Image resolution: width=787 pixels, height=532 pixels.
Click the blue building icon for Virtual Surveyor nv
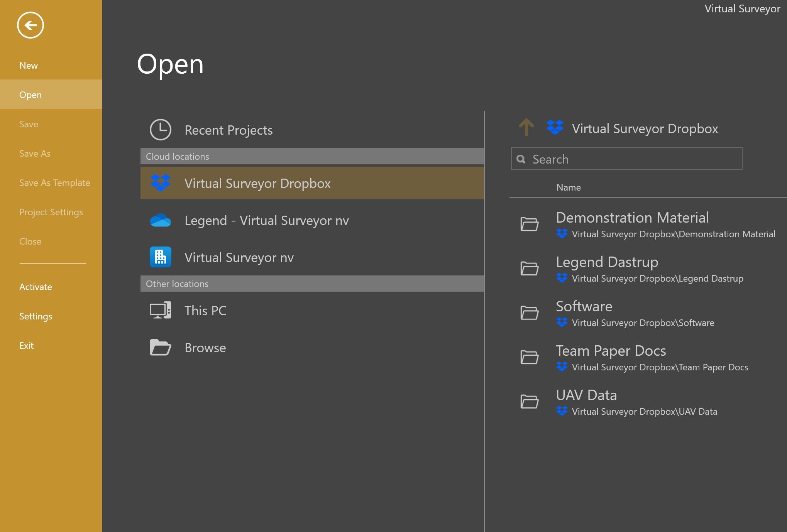(161, 257)
